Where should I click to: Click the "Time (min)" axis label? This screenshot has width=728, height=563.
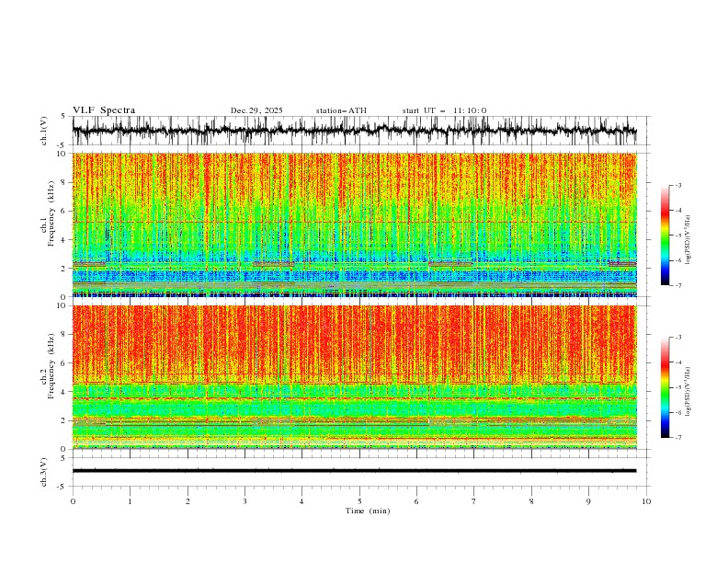[368, 511]
